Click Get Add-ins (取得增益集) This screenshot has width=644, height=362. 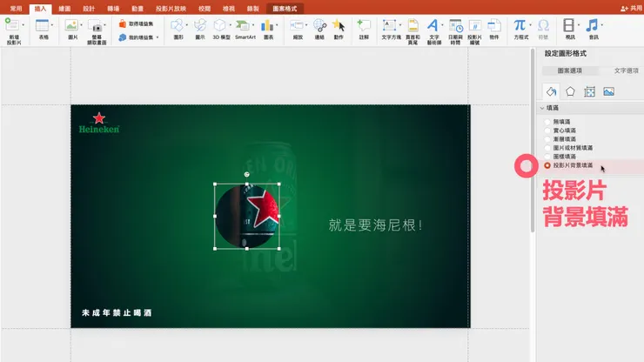(136, 23)
